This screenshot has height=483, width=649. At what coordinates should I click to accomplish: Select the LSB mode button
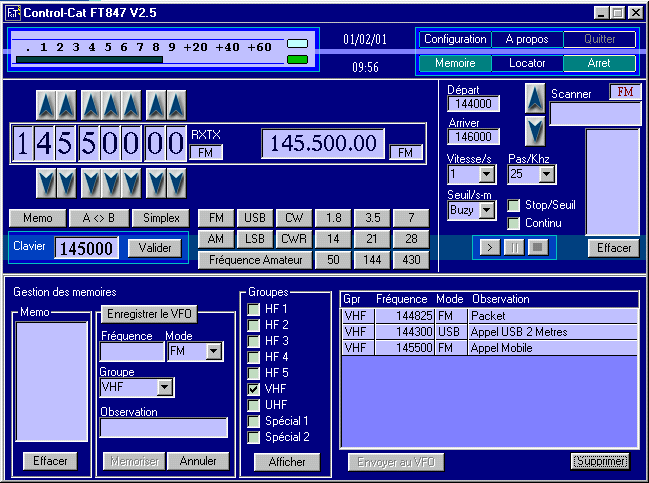pyautogui.click(x=255, y=239)
